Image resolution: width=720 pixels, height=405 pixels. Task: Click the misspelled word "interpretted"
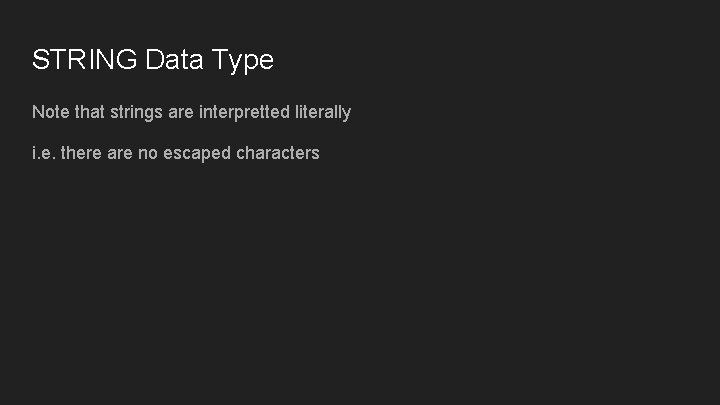(244, 112)
